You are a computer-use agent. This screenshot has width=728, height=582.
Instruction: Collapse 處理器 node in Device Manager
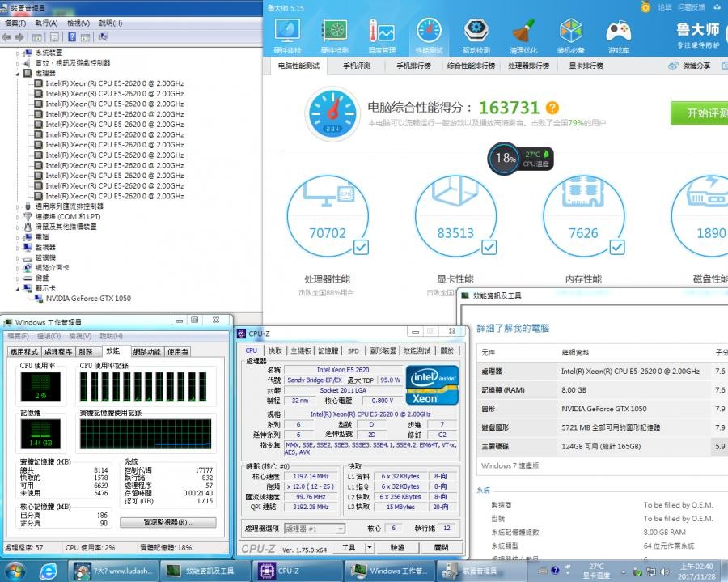point(18,74)
